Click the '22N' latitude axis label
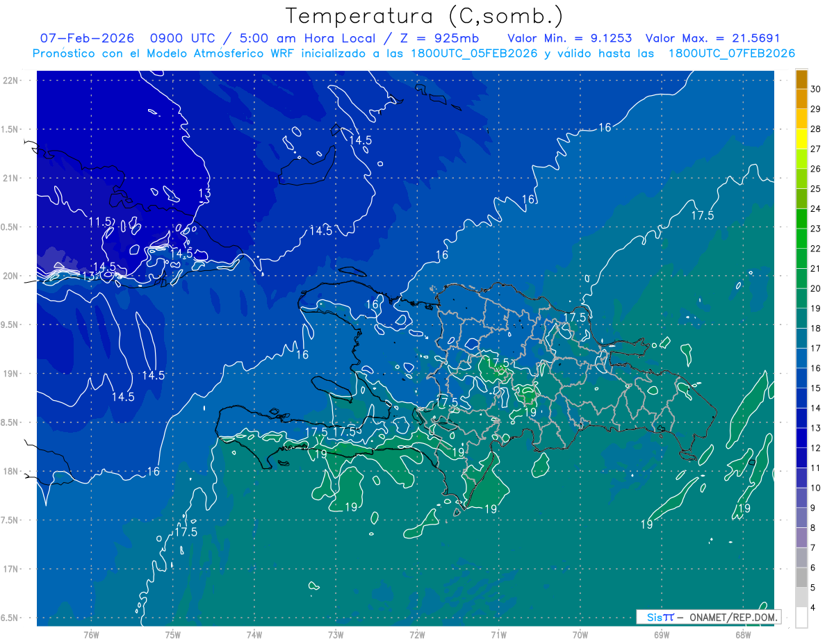This screenshot has width=834, height=644. (x=12, y=80)
